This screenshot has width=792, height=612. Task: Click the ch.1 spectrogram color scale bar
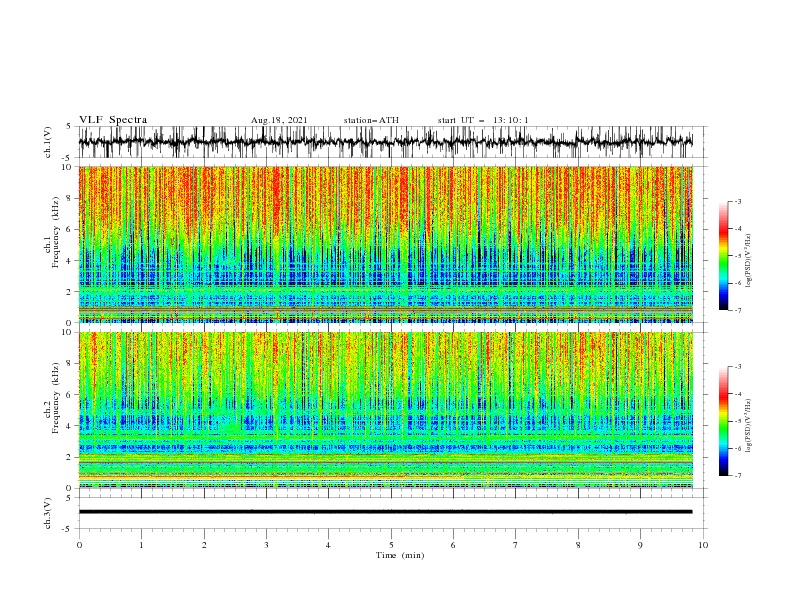click(x=723, y=256)
